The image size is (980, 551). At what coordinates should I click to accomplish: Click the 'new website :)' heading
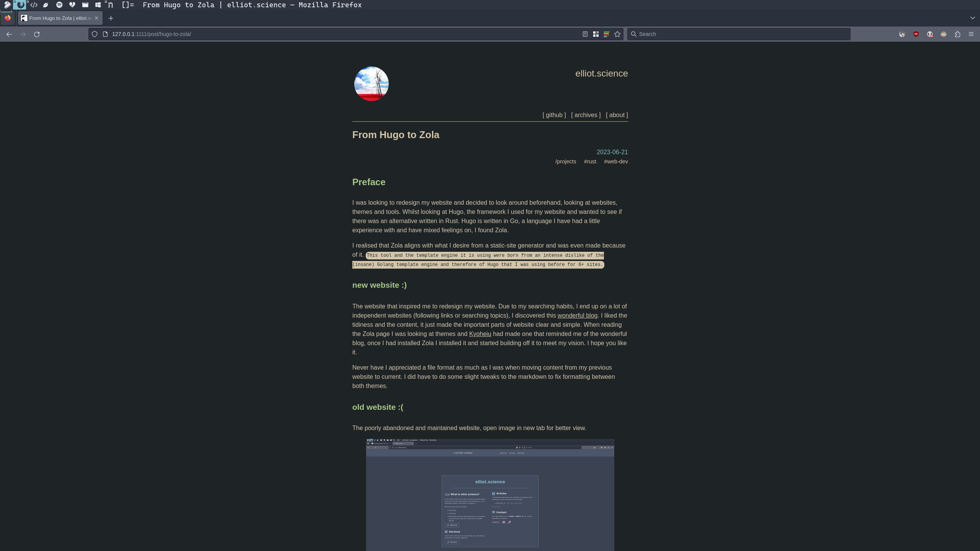(x=380, y=285)
